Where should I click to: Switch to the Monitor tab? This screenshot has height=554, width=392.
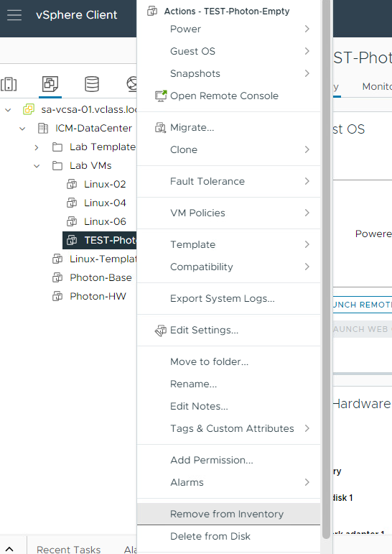[x=377, y=86]
